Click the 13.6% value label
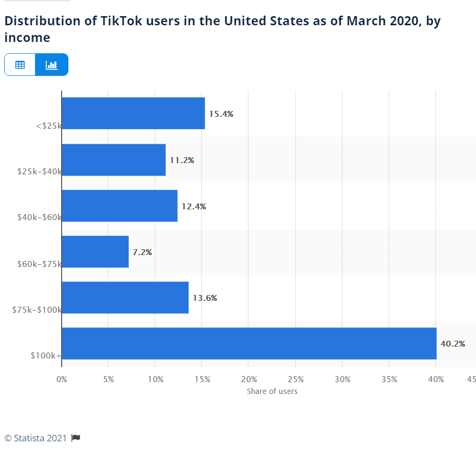 pyautogui.click(x=205, y=298)
